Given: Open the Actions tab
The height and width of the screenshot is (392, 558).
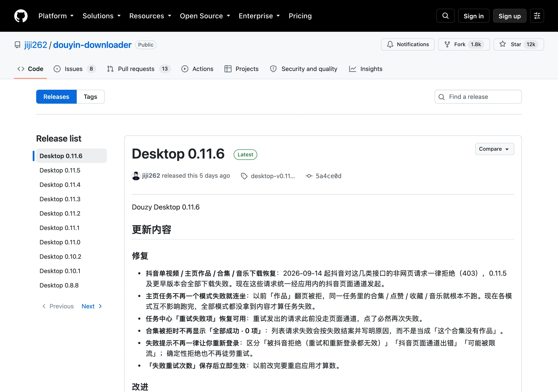Looking at the screenshot, I should click(x=197, y=69).
